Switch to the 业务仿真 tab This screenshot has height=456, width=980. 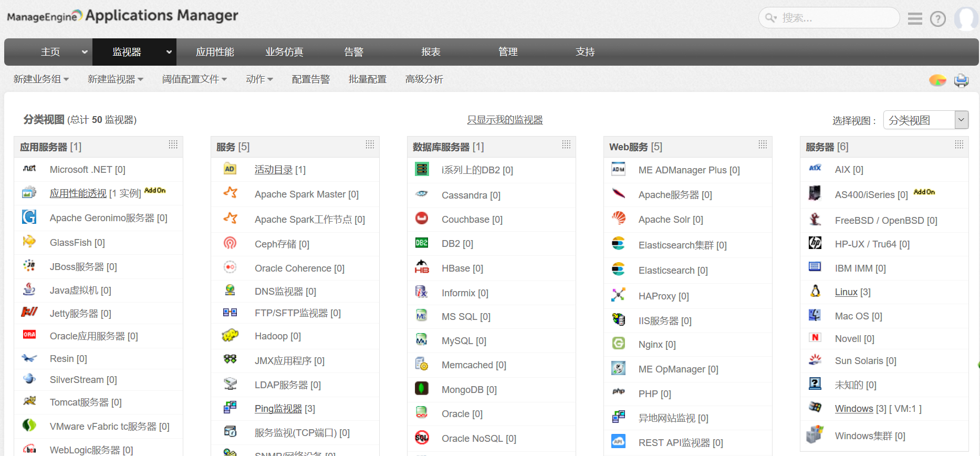(x=284, y=52)
